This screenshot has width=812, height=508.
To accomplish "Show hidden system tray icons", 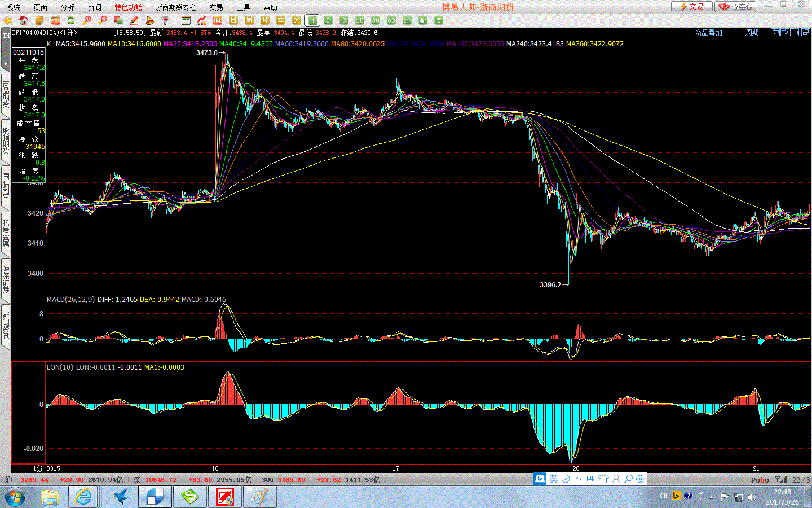I will point(712,497).
